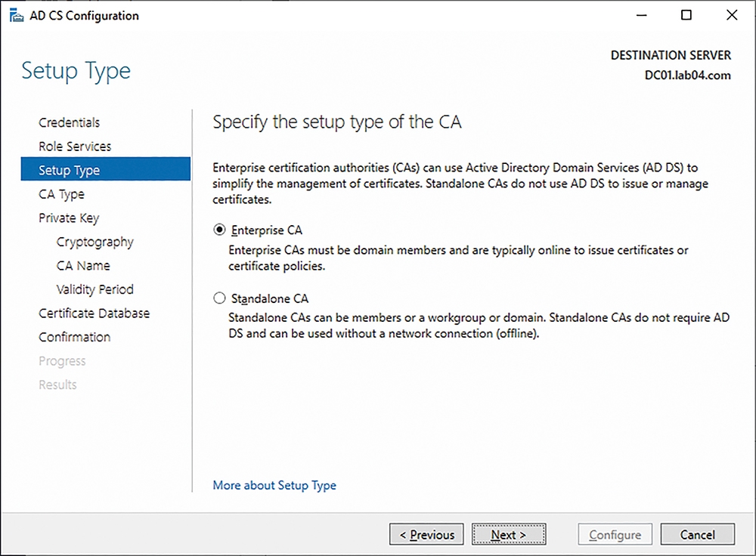This screenshot has width=756, height=556.
Task: Close the AD CS Configuration window
Action: (731, 15)
